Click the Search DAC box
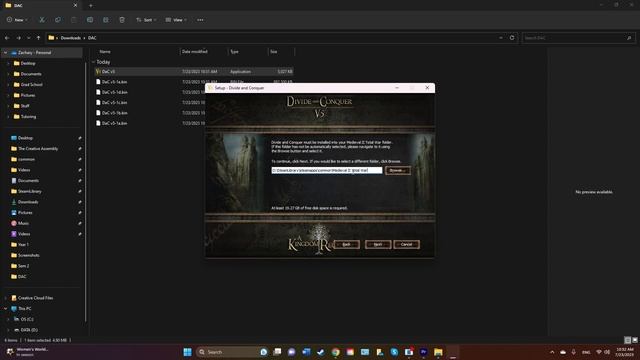Screen dimensions: 640x360 point(578,38)
